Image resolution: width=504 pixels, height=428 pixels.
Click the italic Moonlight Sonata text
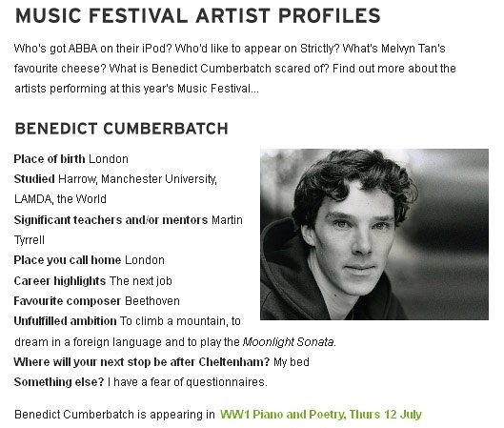tap(289, 342)
